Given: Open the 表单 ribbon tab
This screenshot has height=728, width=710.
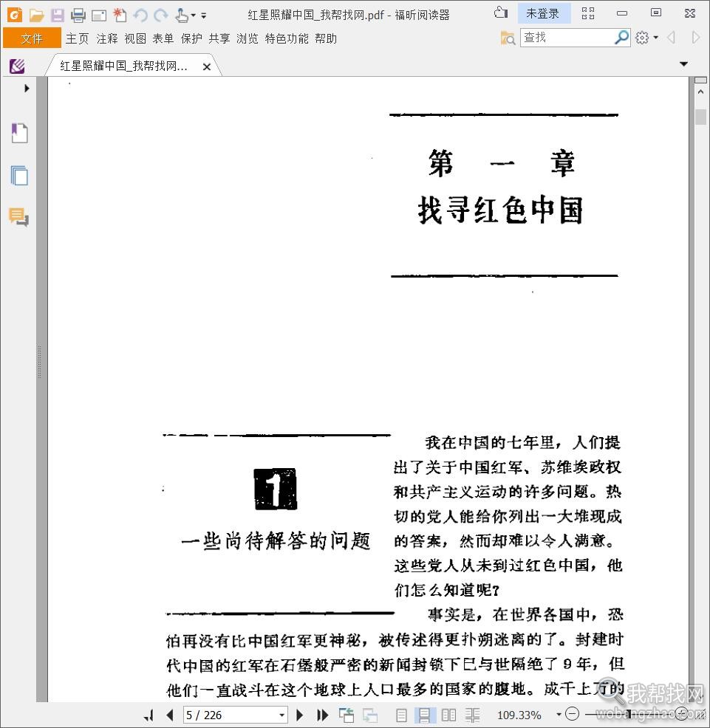Looking at the screenshot, I should click(x=163, y=38).
